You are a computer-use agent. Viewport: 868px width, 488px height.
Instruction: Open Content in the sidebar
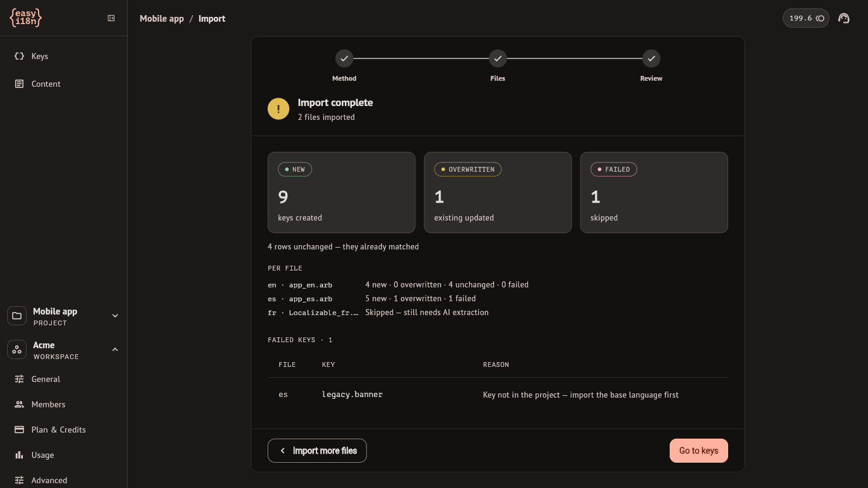(63, 84)
